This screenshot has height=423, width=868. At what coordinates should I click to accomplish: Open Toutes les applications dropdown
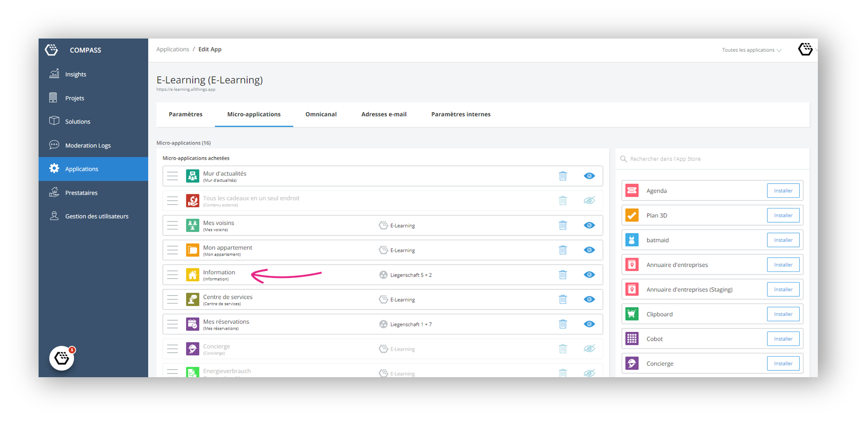coord(751,50)
